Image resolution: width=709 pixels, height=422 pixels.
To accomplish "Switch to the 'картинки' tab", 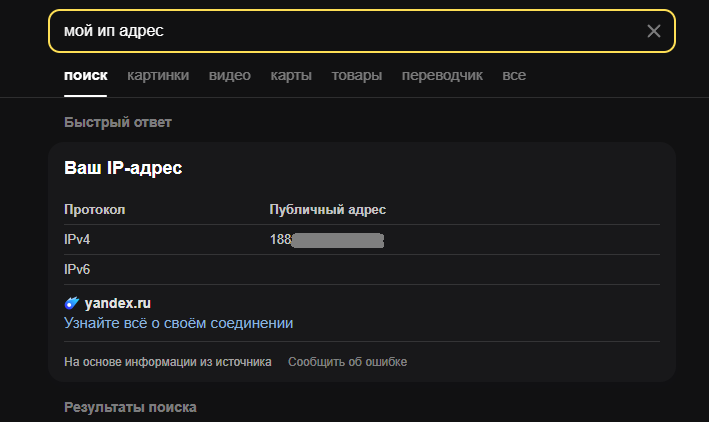I will click(158, 75).
